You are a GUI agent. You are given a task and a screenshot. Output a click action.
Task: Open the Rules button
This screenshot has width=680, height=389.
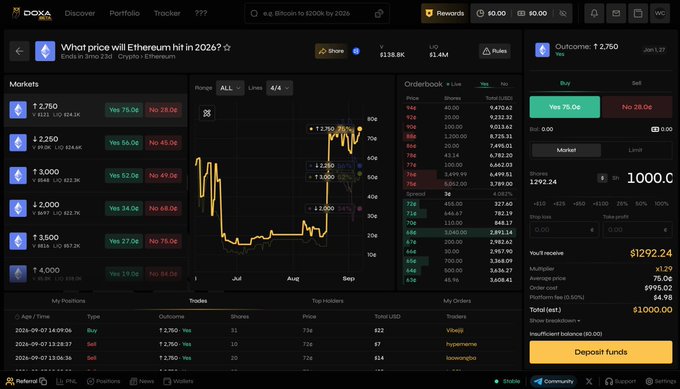494,51
